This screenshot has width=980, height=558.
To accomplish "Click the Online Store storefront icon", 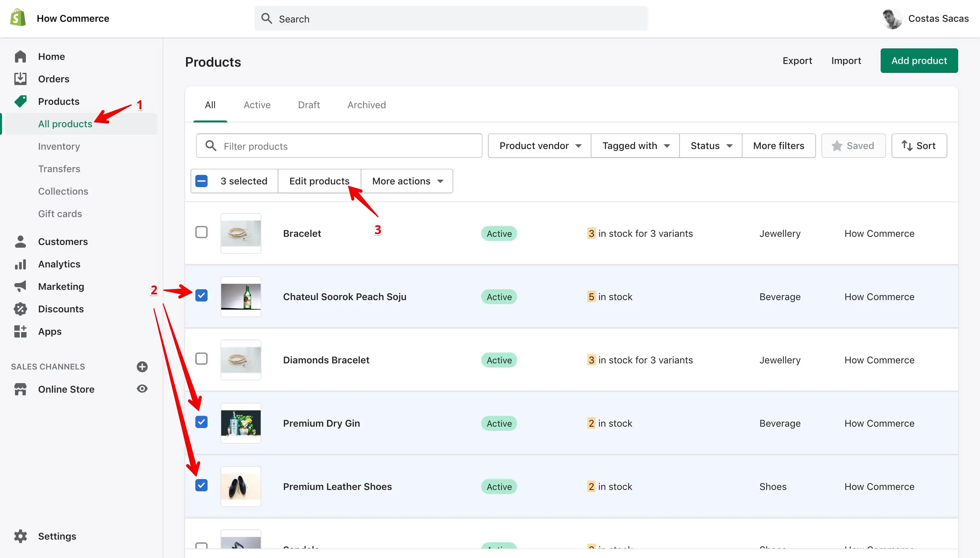I will point(20,389).
